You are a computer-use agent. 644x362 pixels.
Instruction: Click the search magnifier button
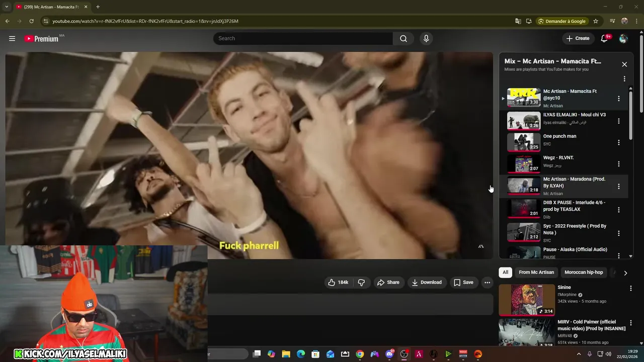404,38
